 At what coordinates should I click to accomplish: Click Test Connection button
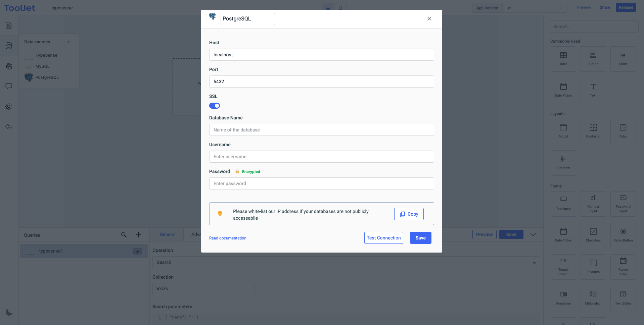point(383,238)
